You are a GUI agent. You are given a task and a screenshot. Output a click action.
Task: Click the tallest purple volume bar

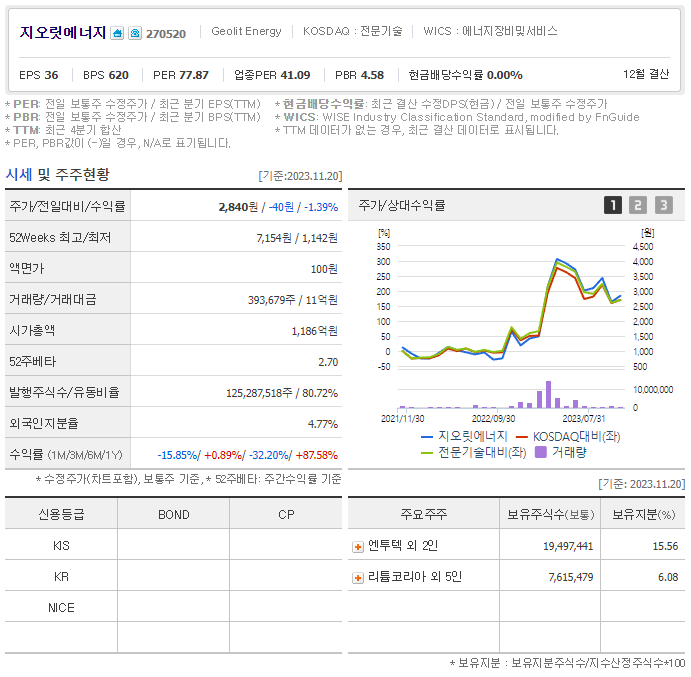548,394
